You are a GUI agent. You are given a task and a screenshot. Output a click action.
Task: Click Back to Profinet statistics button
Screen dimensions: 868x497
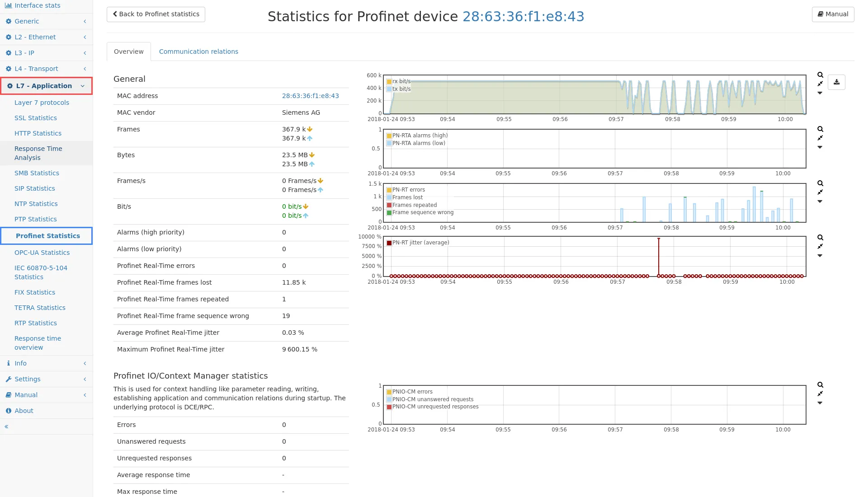[156, 14]
